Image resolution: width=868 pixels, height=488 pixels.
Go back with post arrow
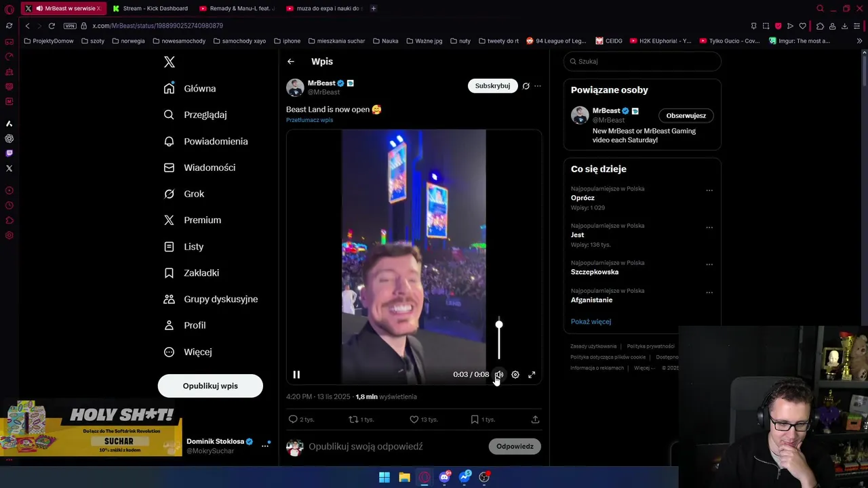point(291,62)
